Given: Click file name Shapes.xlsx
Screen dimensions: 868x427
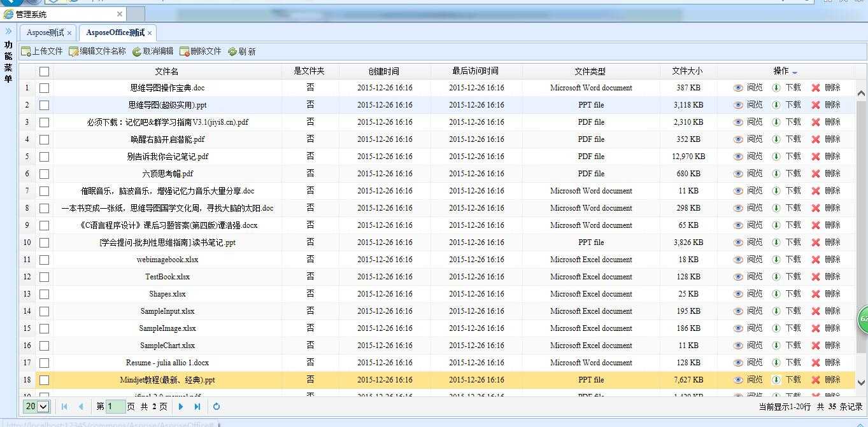Looking at the screenshot, I should [167, 294].
